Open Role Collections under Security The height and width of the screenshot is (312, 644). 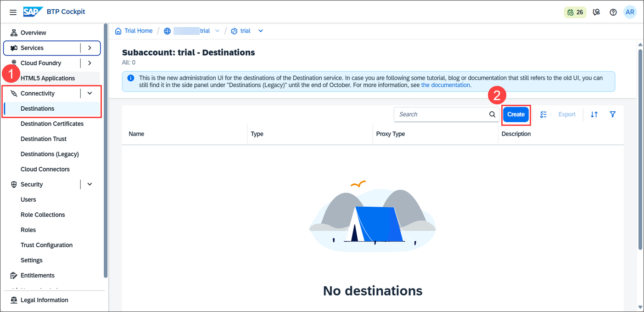[x=43, y=215]
